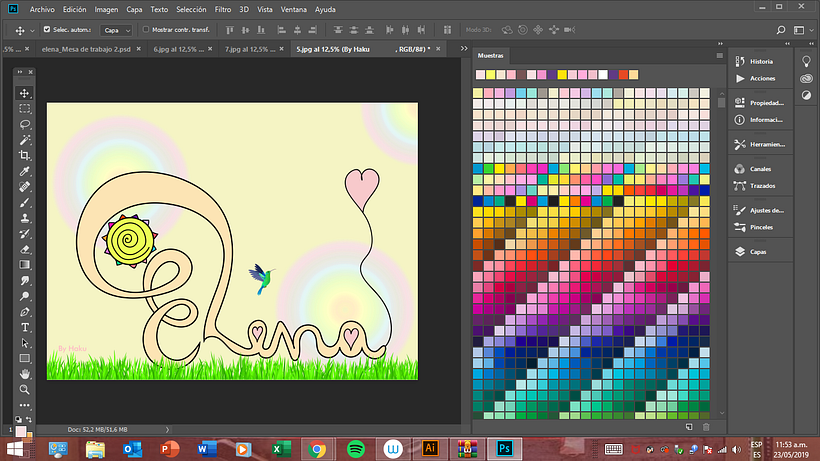Select the Magic Wand tool
Screen dimensions: 820x461
coord(25,140)
